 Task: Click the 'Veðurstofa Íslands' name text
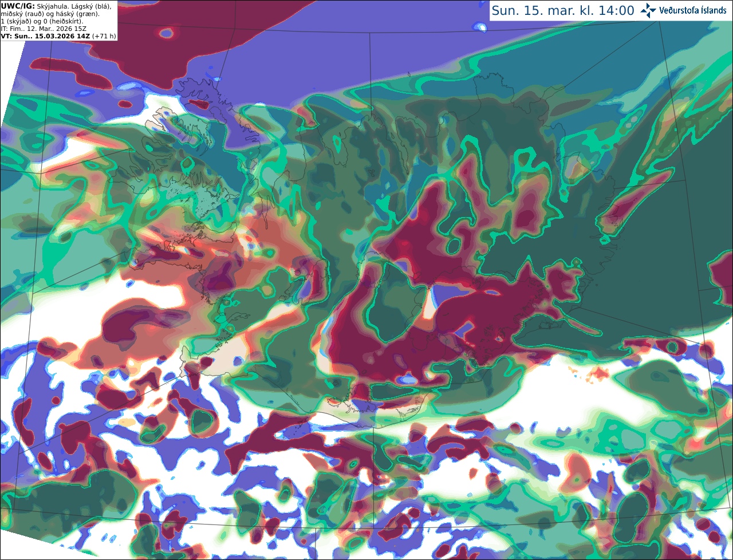click(693, 10)
